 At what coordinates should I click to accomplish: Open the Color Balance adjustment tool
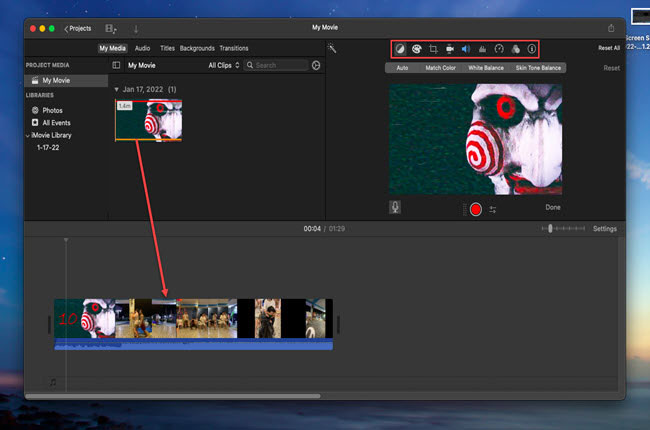[400, 49]
